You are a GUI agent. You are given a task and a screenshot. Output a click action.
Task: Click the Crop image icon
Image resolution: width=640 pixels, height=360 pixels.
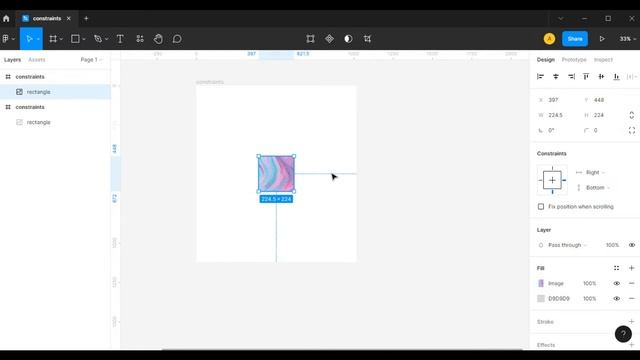[367, 39]
